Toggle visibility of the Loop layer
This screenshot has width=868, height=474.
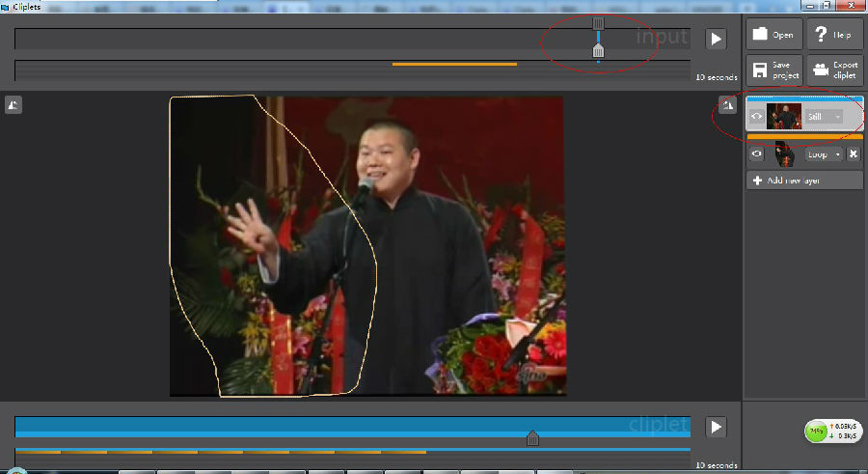point(756,153)
